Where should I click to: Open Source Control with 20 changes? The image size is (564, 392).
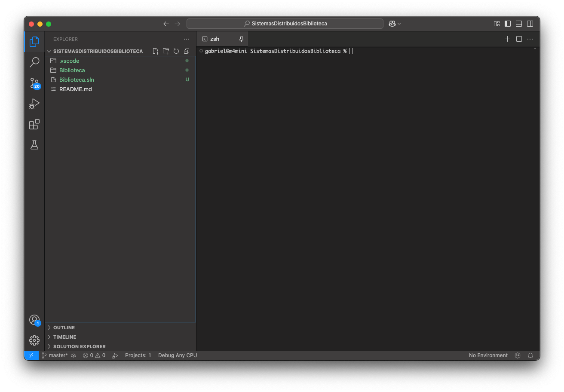click(34, 83)
